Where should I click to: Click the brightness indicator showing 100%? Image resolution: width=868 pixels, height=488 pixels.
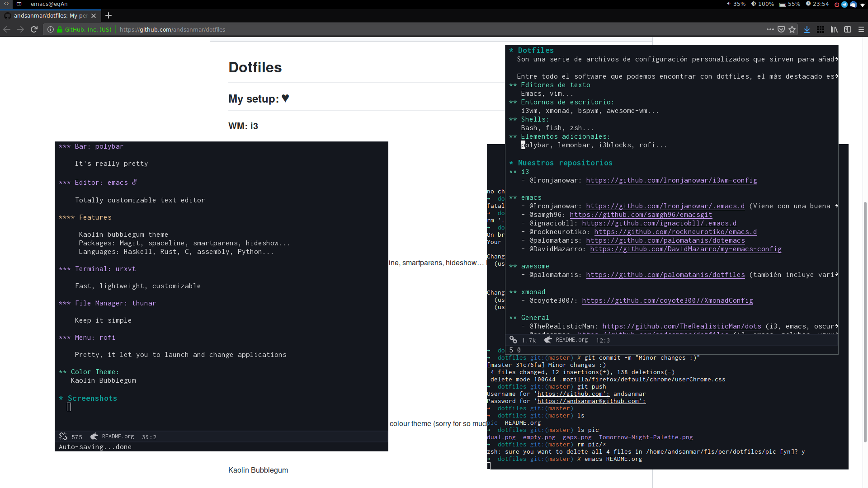point(762,4)
